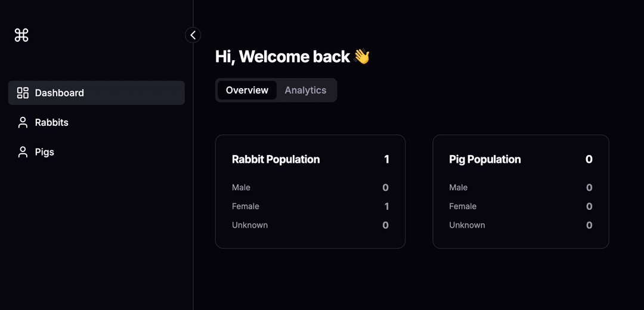
Task: Switch to the Analytics tab
Action: (305, 91)
